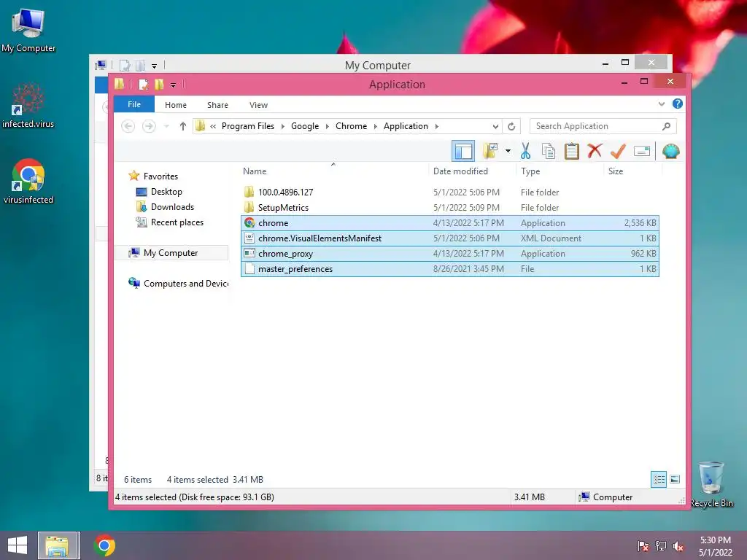Click Application window Properties quick access icon
Screen dimensions: 747x560
143,85
